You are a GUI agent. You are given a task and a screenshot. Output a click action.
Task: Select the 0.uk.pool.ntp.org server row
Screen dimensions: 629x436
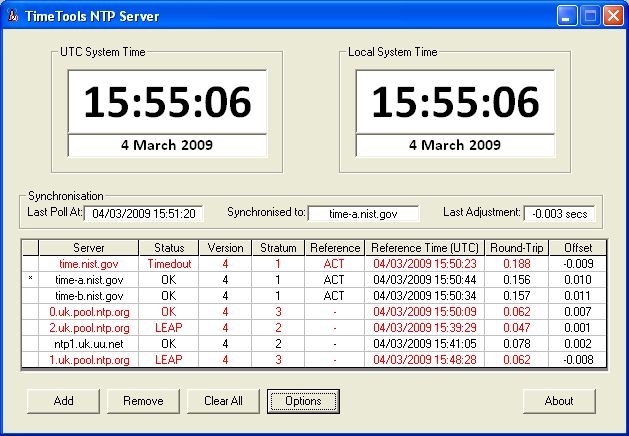click(314, 312)
